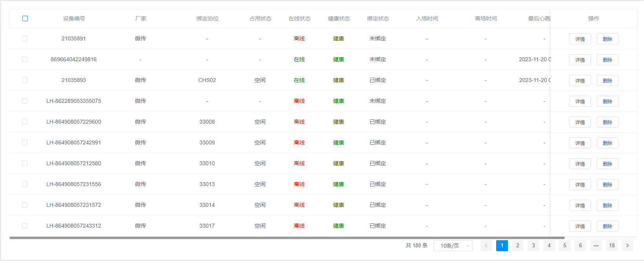Check the box for device 21035891
This screenshot has width=644, height=261.
(25, 38)
